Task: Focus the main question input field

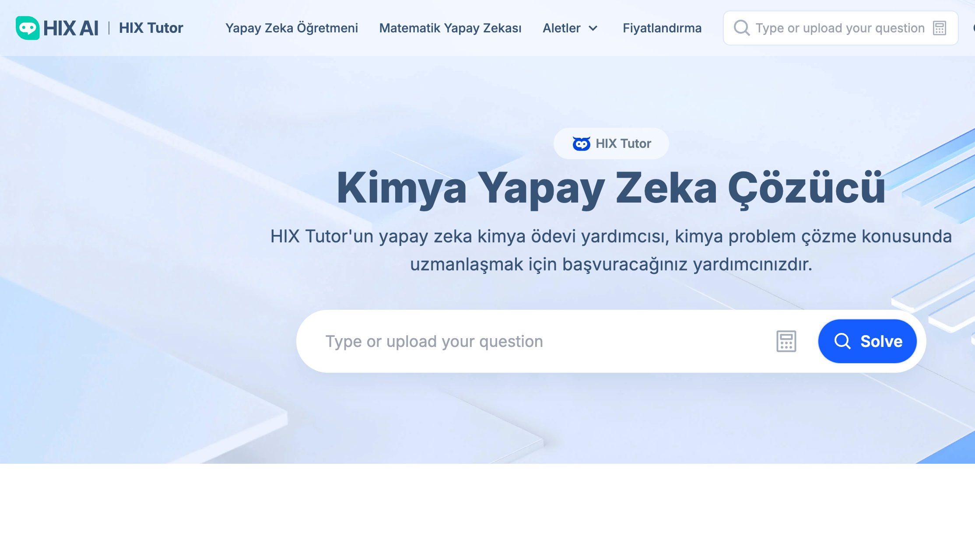Action: 543,341
